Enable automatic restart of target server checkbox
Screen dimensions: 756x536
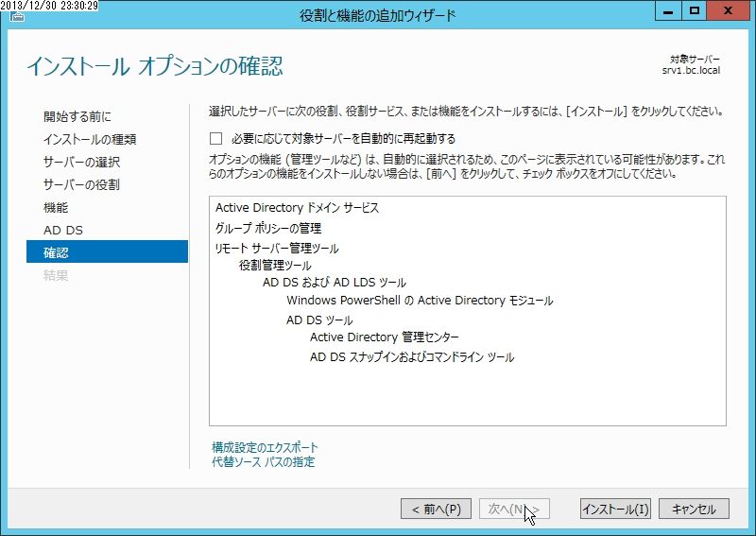pyautogui.click(x=216, y=139)
